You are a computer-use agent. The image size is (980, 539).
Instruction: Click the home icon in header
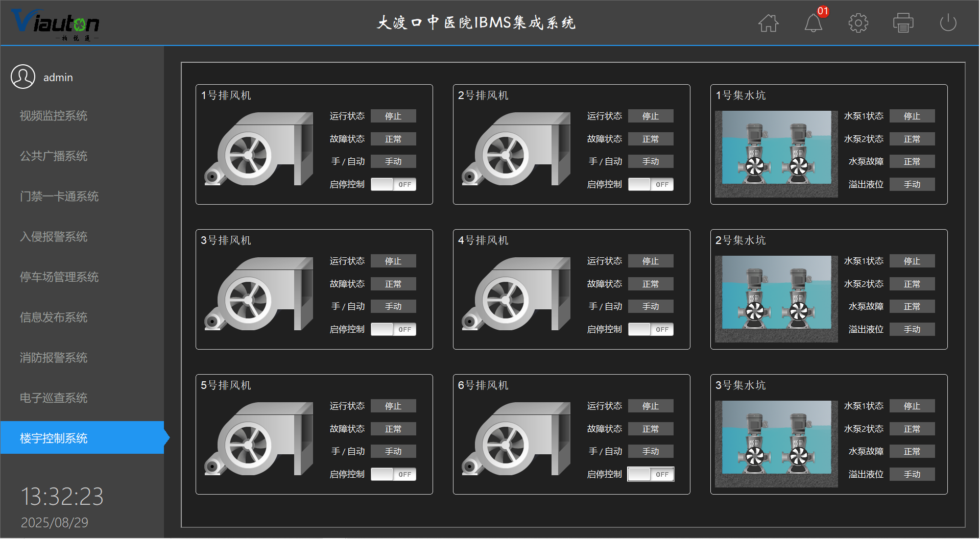(768, 23)
